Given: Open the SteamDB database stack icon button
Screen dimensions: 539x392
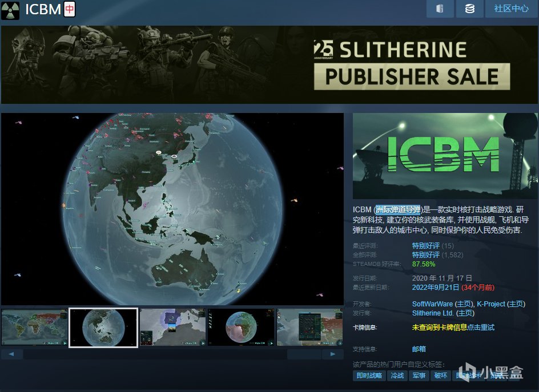Looking at the screenshot, I should (469, 9).
